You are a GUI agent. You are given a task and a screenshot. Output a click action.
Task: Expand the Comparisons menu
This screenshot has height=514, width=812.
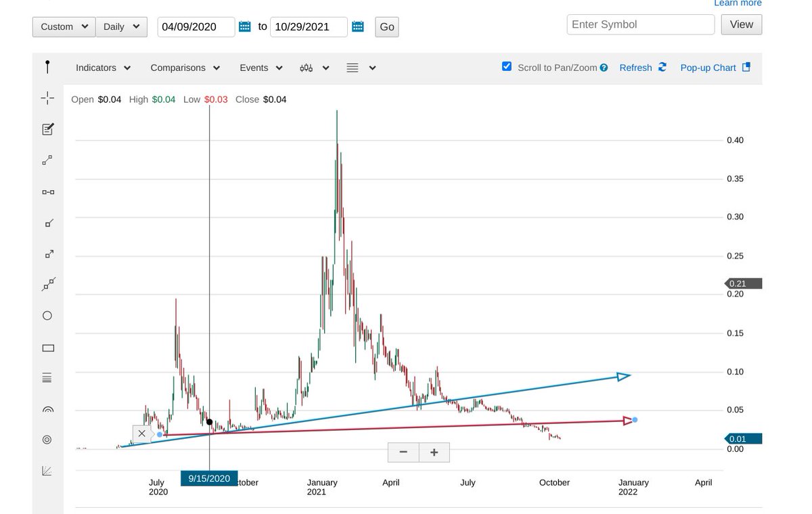point(185,68)
